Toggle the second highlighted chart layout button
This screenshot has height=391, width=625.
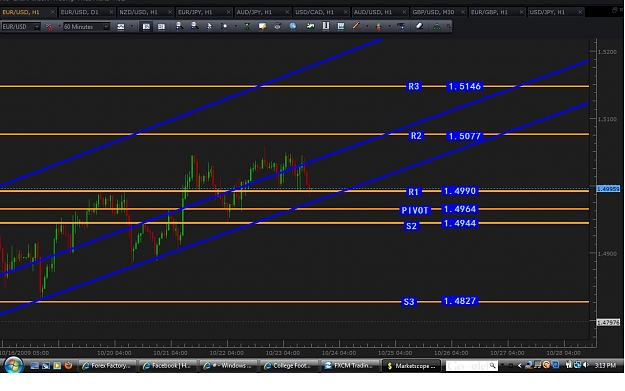(x=161, y=26)
